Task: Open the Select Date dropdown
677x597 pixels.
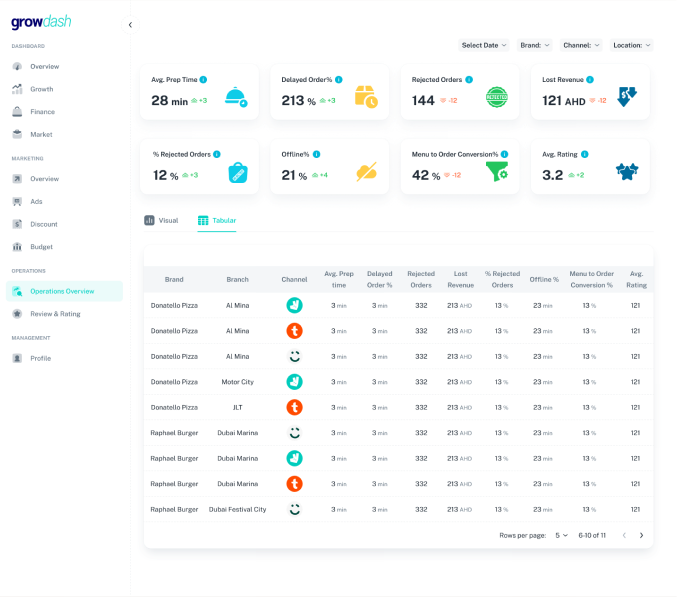Action: pyautogui.click(x=484, y=45)
